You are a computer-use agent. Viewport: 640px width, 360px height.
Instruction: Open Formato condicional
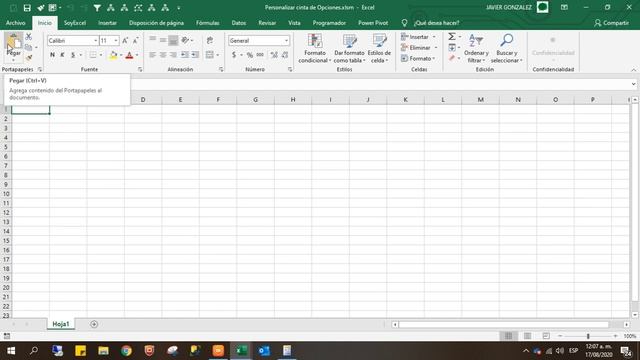coord(315,49)
